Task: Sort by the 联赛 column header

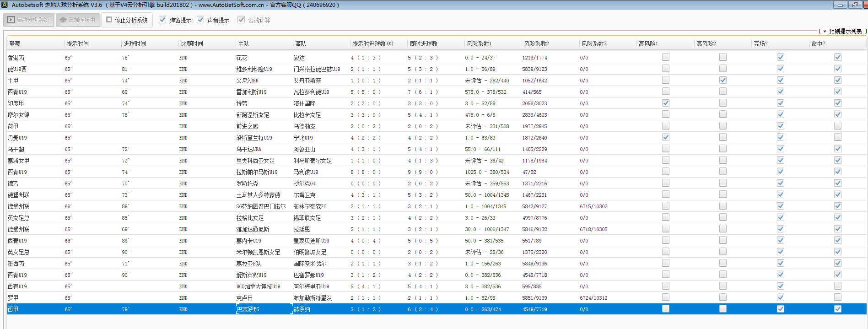Action: 15,43
